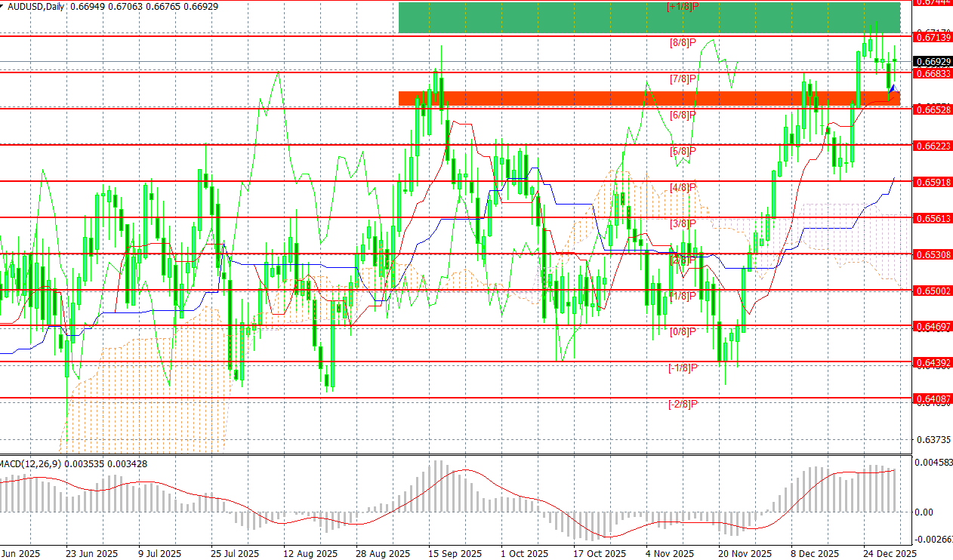Viewport: 953px width, 560px height.
Task: Click the 0.64087 price label on scale
Action: [933, 398]
